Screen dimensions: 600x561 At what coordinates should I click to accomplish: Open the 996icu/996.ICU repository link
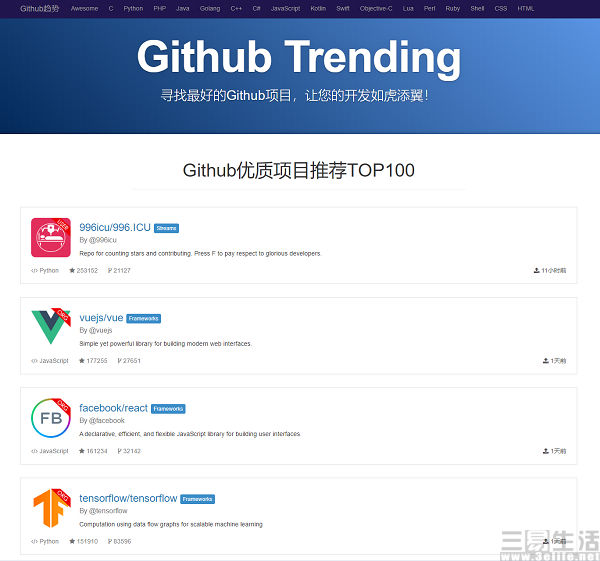(x=115, y=227)
